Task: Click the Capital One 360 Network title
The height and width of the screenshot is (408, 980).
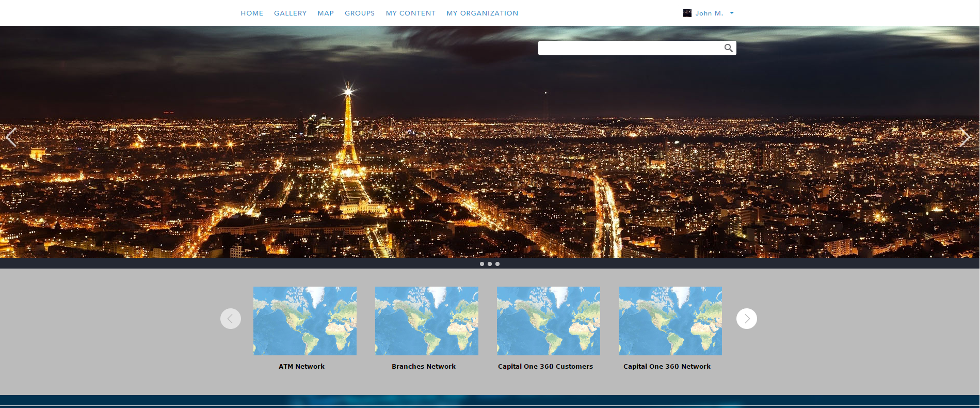Action: click(x=667, y=367)
